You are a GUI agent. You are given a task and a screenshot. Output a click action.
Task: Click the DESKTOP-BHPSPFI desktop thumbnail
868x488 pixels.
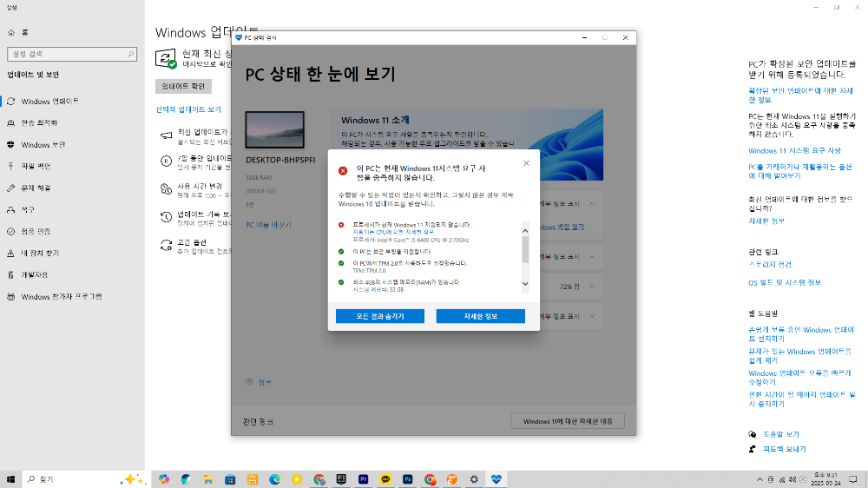[274, 129]
